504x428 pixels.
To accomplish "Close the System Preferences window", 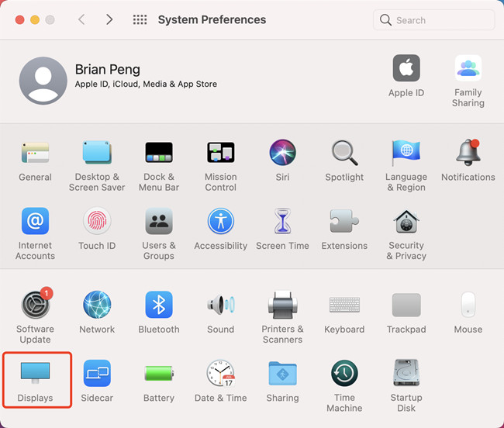I will coord(20,20).
